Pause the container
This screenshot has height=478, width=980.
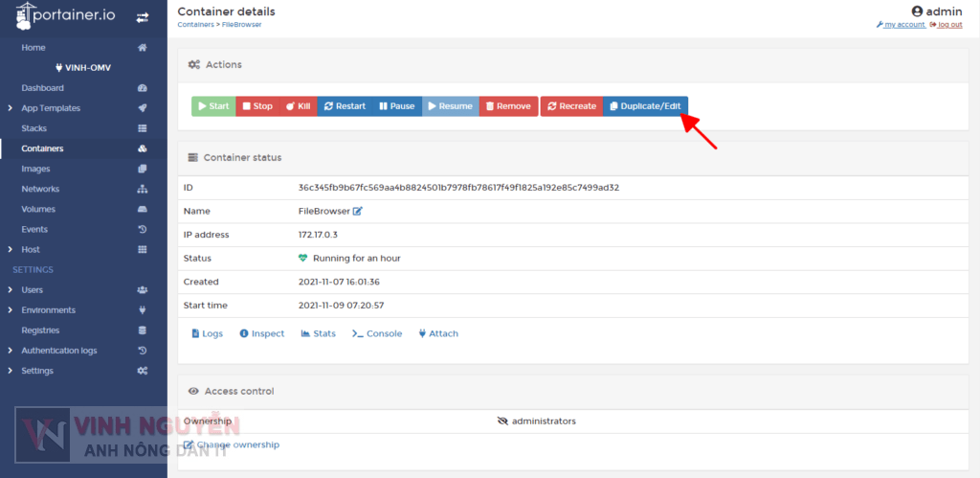click(397, 106)
